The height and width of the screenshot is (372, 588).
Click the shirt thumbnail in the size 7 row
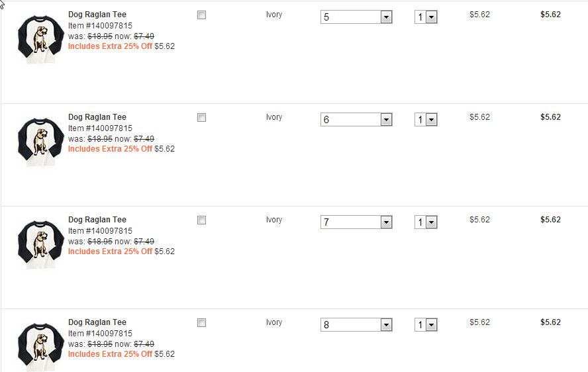click(40, 244)
